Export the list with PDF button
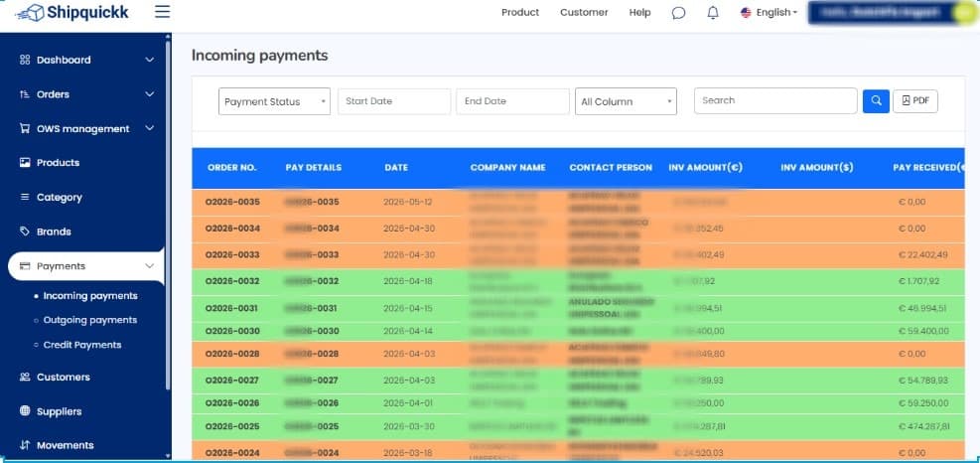Screen dimensions: 980x463 click(x=915, y=100)
